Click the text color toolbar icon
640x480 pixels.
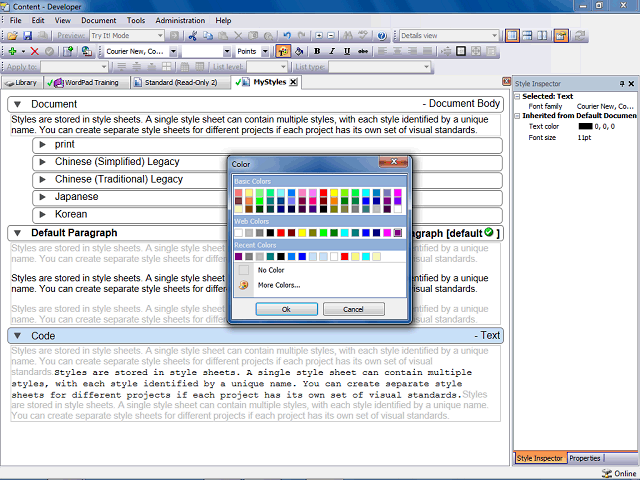click(x=283, y=51)
